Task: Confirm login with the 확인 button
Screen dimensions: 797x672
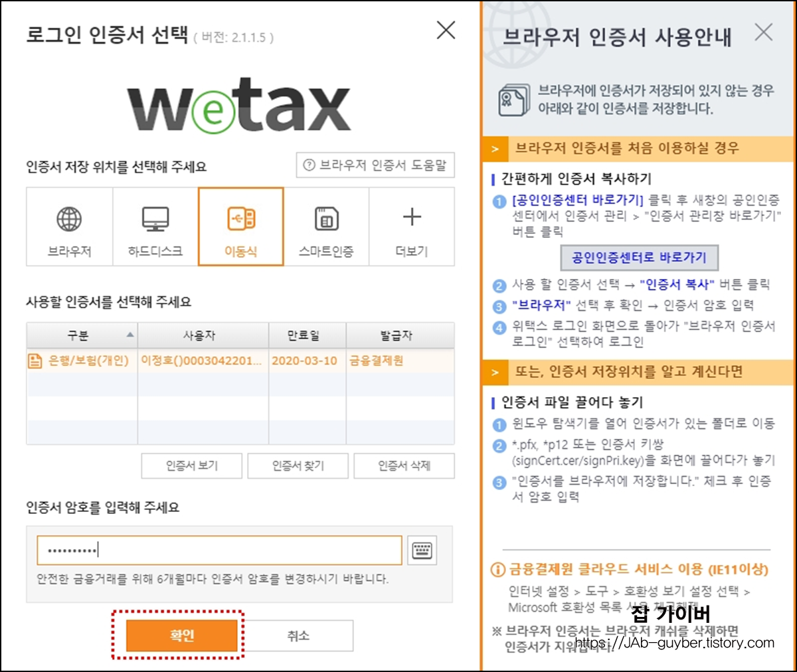Action: coord(182,635)
